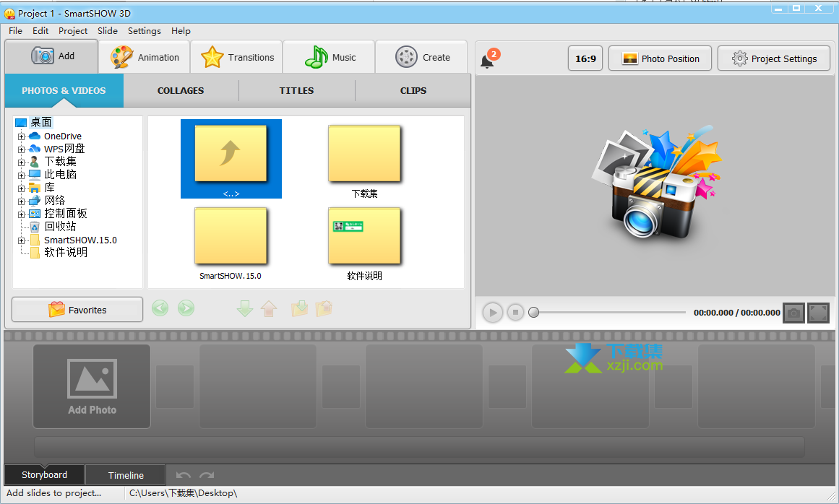Open Favorites
Image resolution: width=839 pixels, height=504 pixels.
coord(77,310)
